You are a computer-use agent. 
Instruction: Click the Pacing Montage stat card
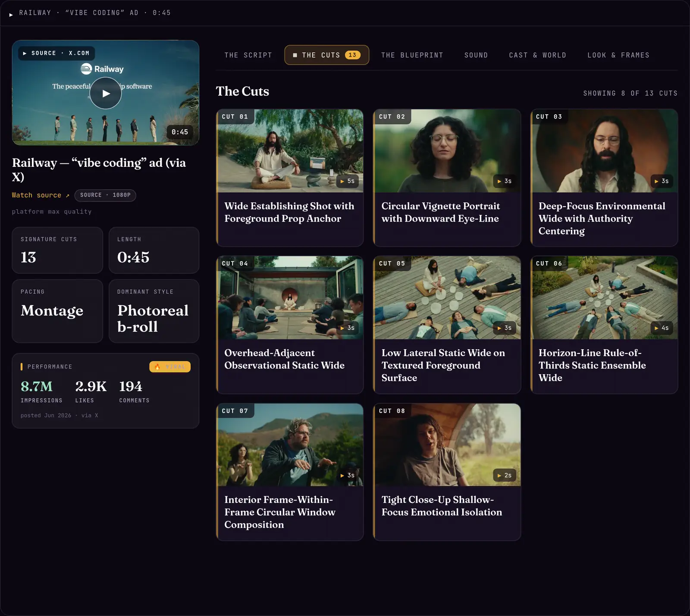click(57, 311)
